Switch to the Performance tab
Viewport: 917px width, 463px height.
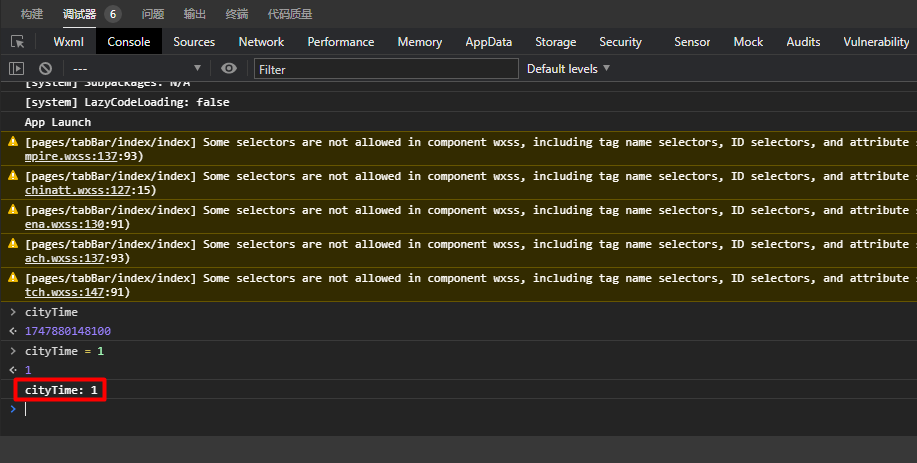(x=341, y=42)
